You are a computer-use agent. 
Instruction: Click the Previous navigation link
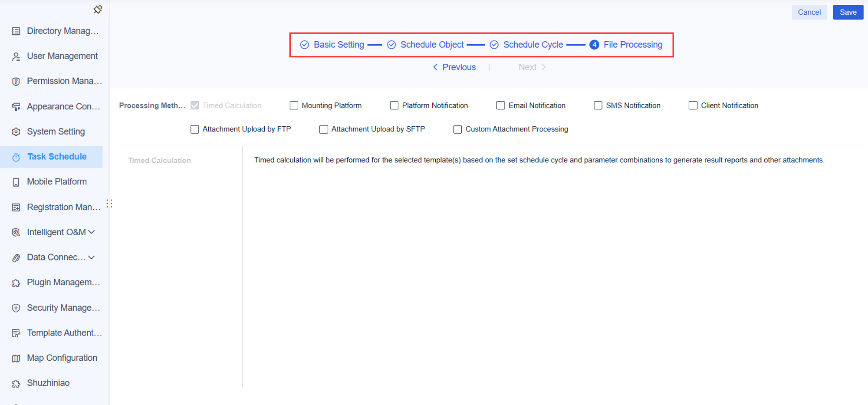[454, 67]
